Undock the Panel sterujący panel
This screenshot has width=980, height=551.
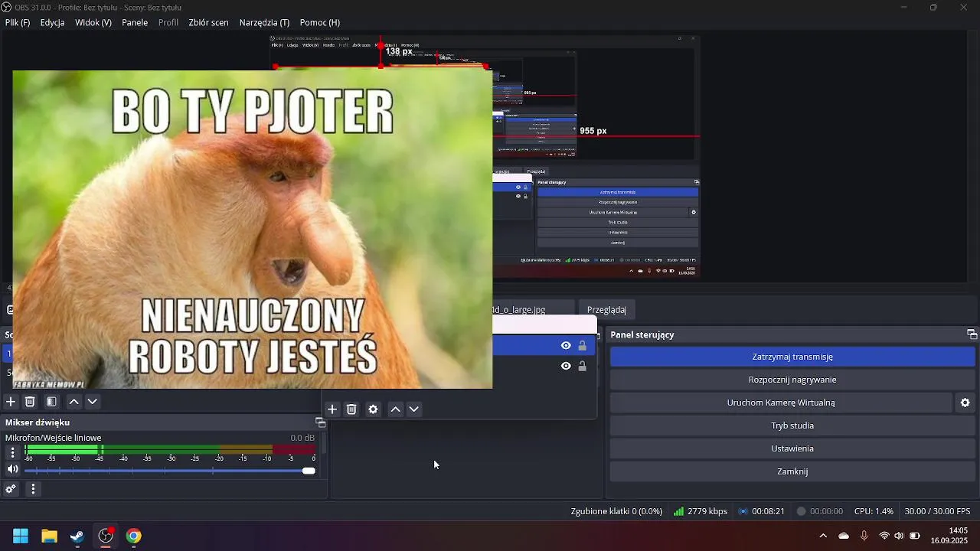coord(972,334)
